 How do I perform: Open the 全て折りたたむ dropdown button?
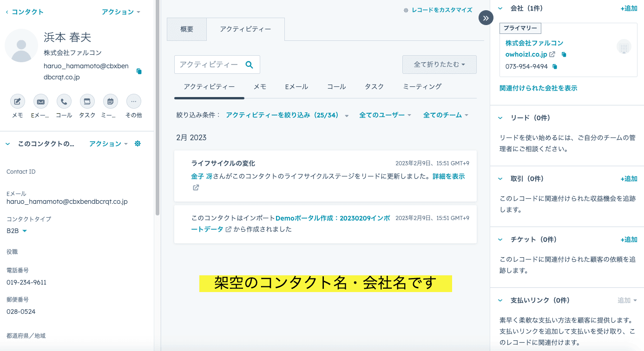440,65
